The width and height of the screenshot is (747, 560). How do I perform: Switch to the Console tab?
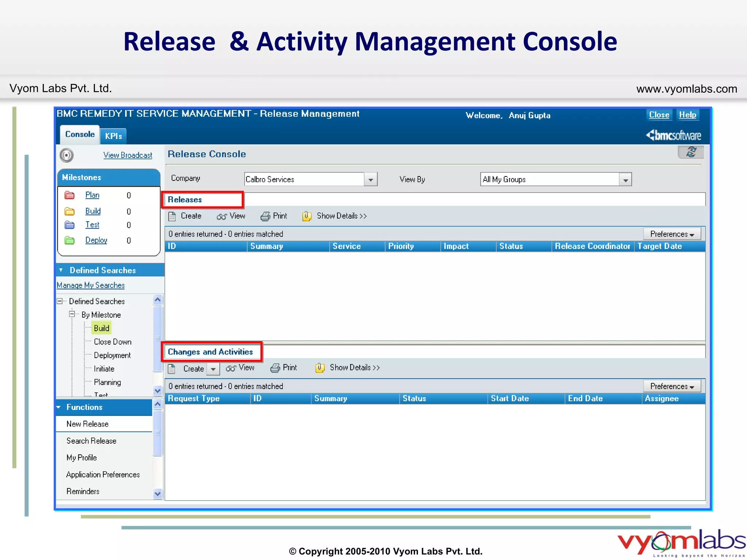[80, 135]
